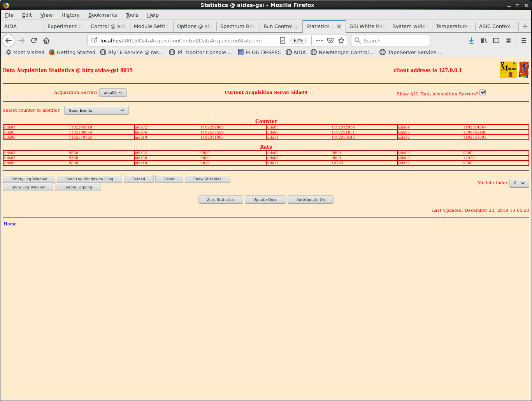The image size is (532, 401).
Task: Click the home icon in the toolbar
Action: (46, 40)
